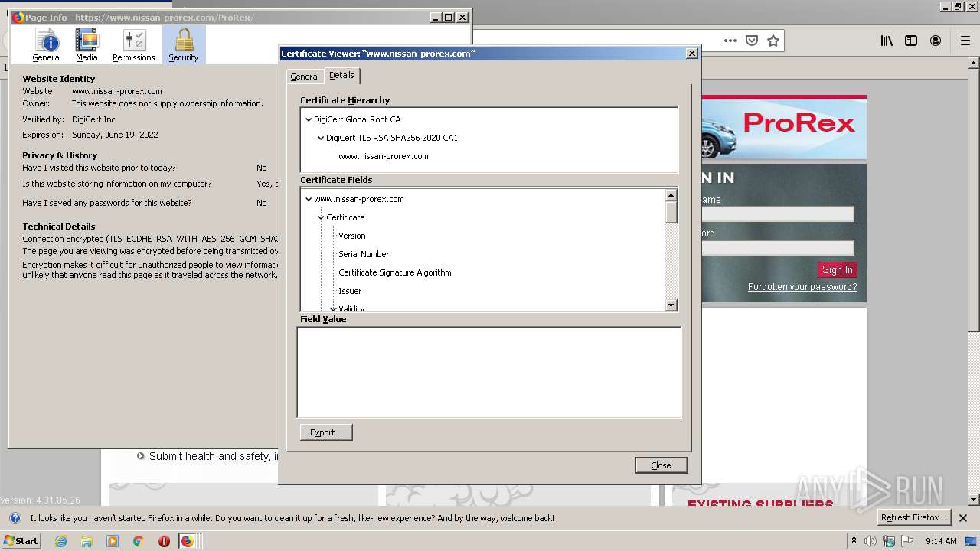Viewport: 980px width, 551px height.
Task: Click the Sign In button on ProRex page
Action: [x=838, y=270]
